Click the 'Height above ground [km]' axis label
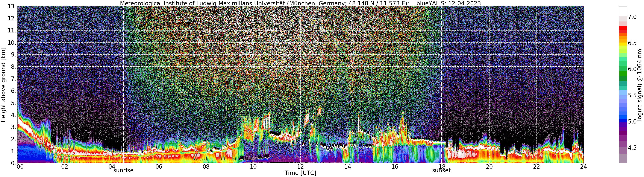This screenshot has width=644, height=177. [x=3, y=85]
